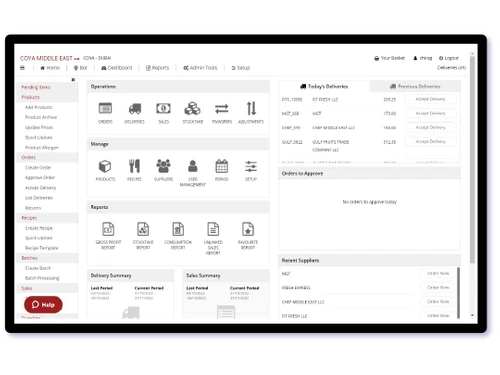Image resolution: width=500 pixels, height=375 pixels.
Task: Open the Gross Profit Report icon
Action: [108, 229]
